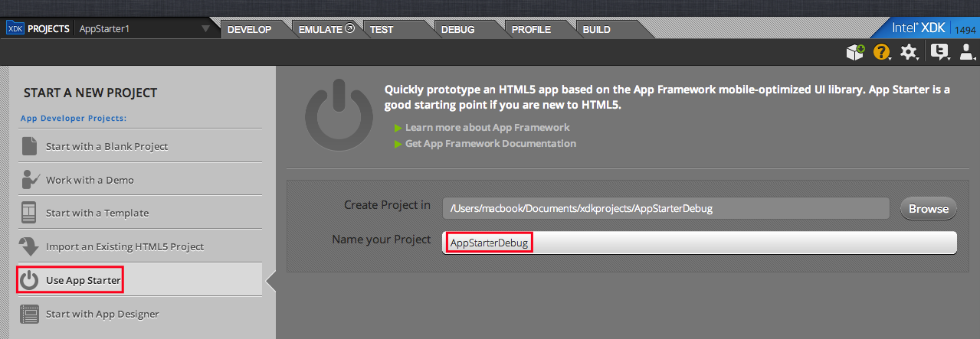The height and width of the screenshot is (339, 980).
Task: Go to the PROFILE tab
Action: point(531,29)
